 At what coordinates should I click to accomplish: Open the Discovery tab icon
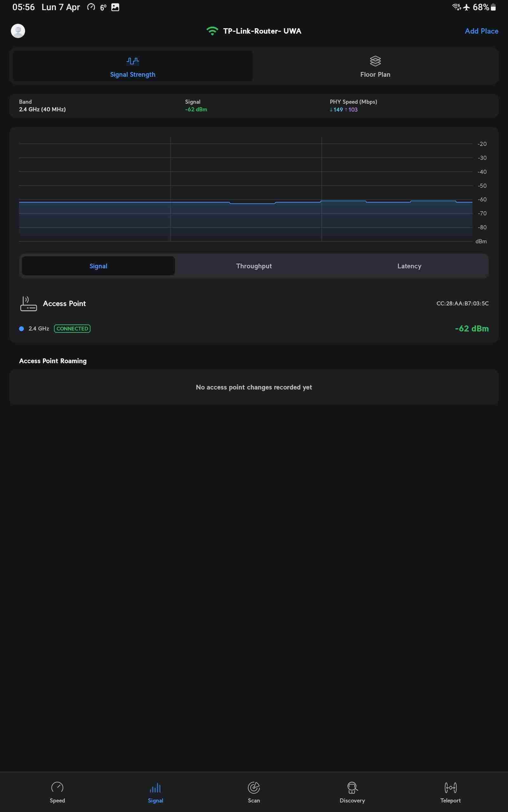point(352,787)
